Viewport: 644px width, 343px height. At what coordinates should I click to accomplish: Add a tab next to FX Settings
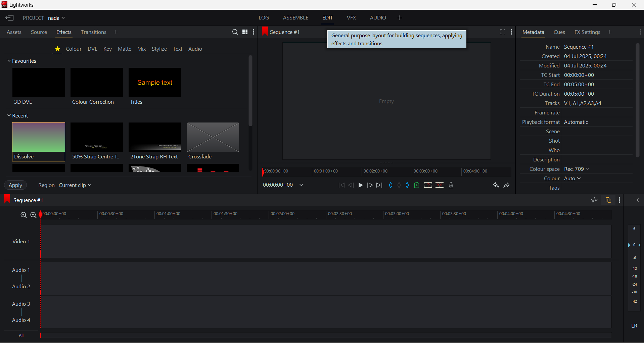tap(610, 32)
